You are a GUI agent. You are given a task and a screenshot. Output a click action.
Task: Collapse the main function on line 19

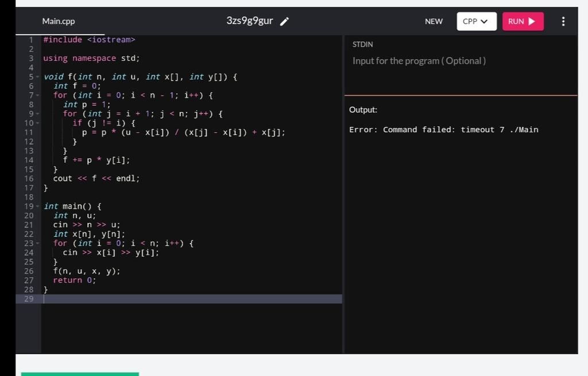(36, 206)
